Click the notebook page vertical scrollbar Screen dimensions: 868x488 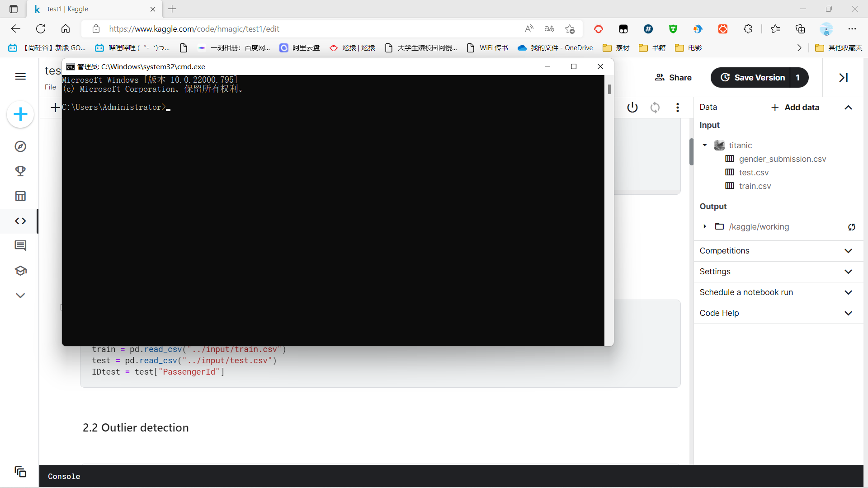coord(691,152)
